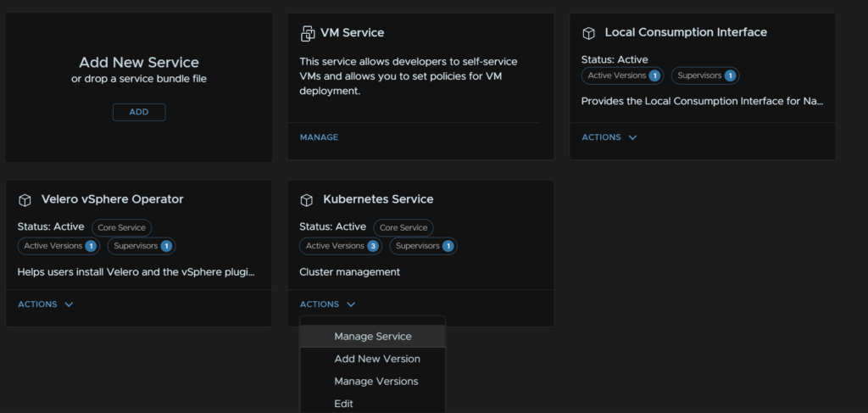Viewport: 868px width, 413px height.
Task: Click 'Status: Active' on Local Consumption Interface card
Action: click(x=615, y=60)
